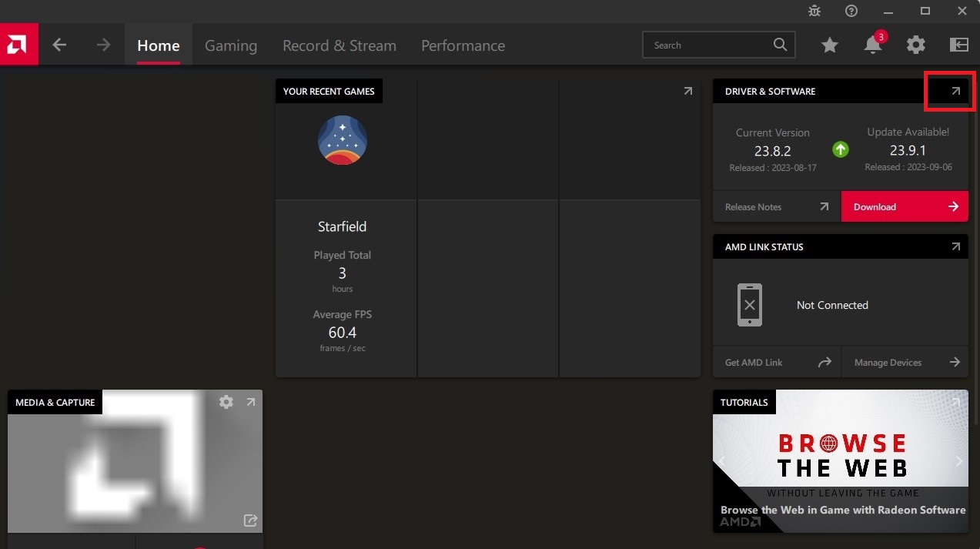980x549 pixels.
Task: Expand the Tutorials panel arrow
Action: coord(955,402)
